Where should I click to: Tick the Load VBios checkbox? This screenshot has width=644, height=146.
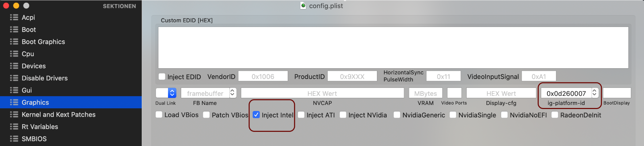[x=159, y=115]
